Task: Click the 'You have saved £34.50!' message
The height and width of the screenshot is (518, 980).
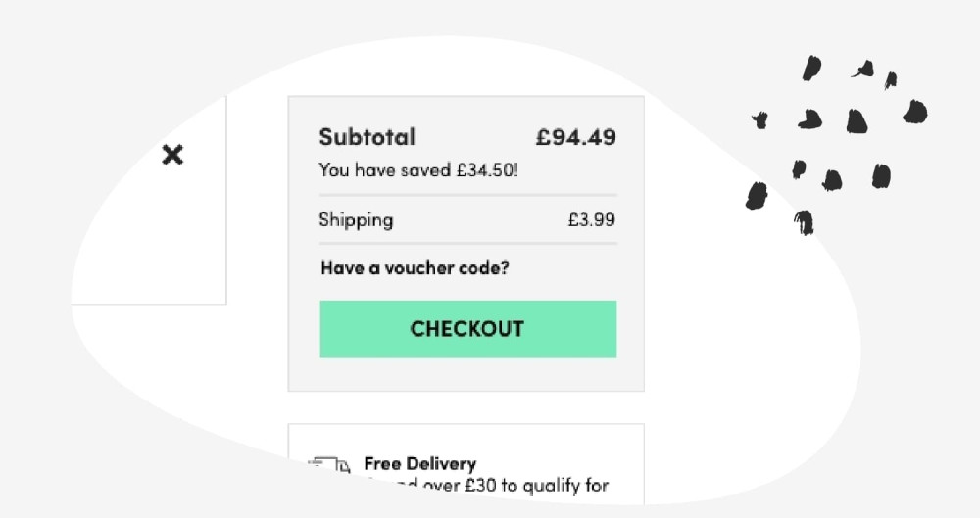Action: (x=418, y=170)
